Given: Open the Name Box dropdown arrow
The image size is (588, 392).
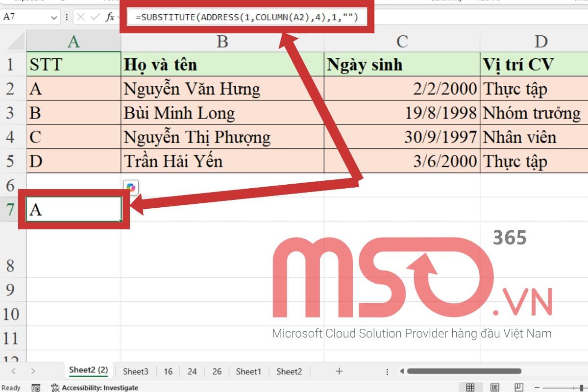Looking at the screenshot, I should tap(54, 17).
